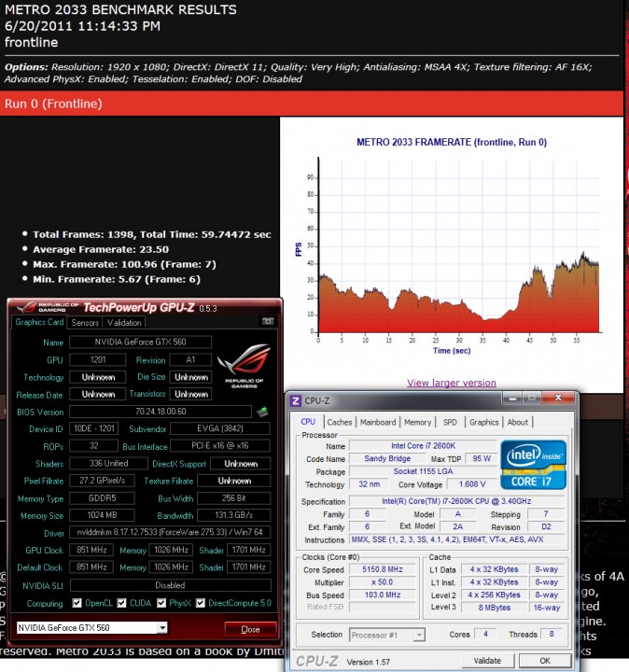Click the Max. Framerate: 100.96 line

click(124, 264)
